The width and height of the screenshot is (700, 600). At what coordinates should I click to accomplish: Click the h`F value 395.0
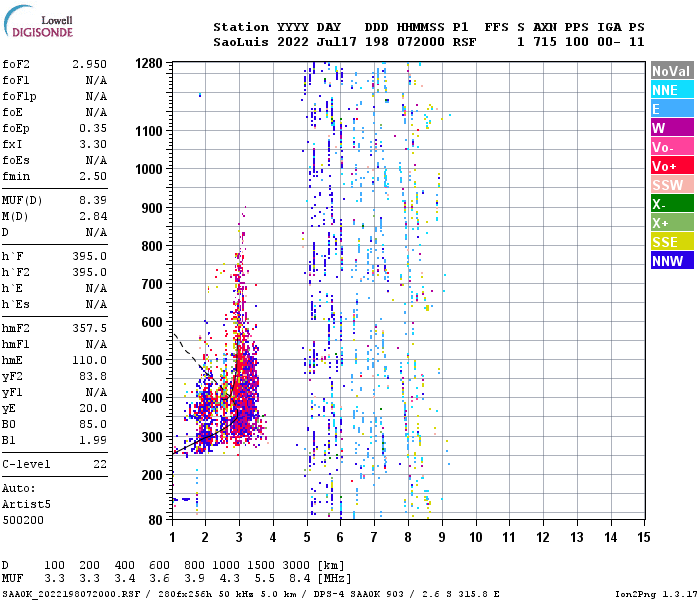click(89, 256)
